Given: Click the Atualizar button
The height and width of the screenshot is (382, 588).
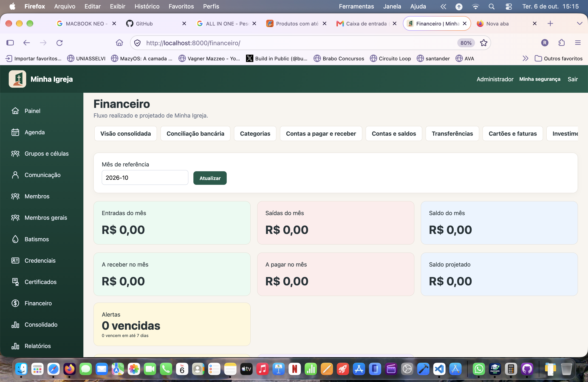Looking at the screenshot, I should [210, 178].
